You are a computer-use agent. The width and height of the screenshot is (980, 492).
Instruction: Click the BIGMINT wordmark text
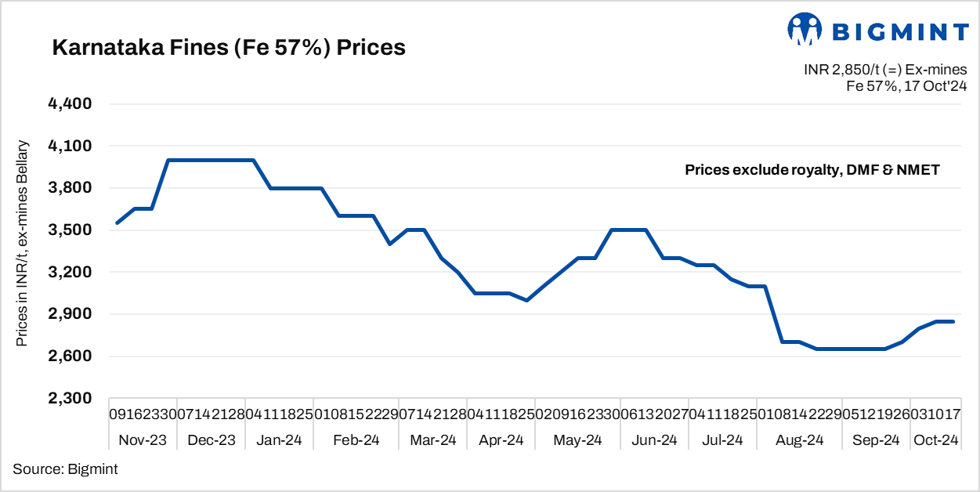pyautogui.click(x=900, y=31)
